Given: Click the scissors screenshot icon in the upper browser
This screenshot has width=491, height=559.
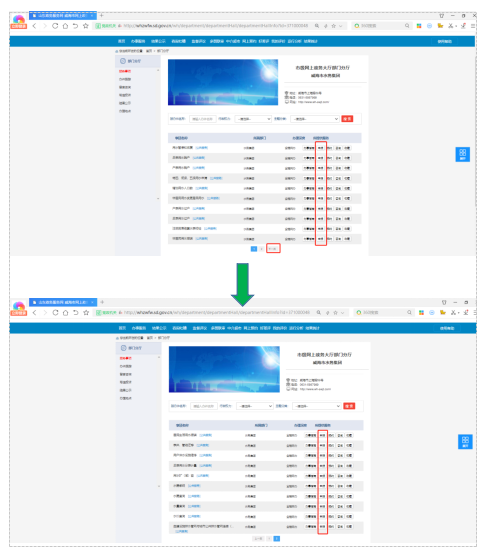Looking at the screenshot, I should point(451,26).
